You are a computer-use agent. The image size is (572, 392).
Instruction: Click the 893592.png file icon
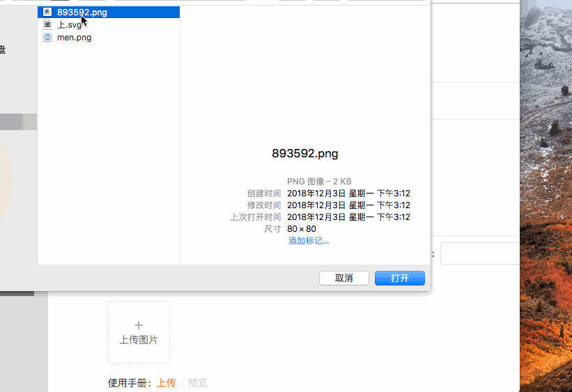point(47,12)
